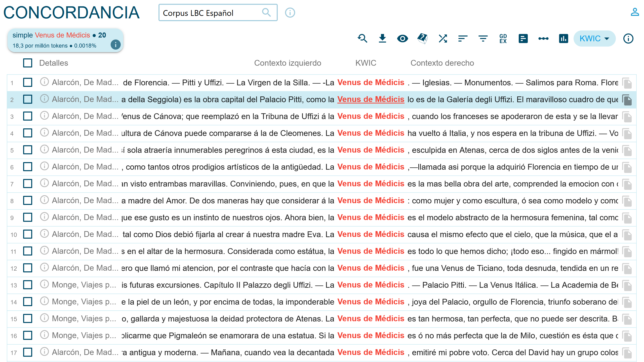Image resolution: width=644 pixels, height=362 pixels.
Task: Click the GDEX good examples icon
Action: [x=503, y=39]
